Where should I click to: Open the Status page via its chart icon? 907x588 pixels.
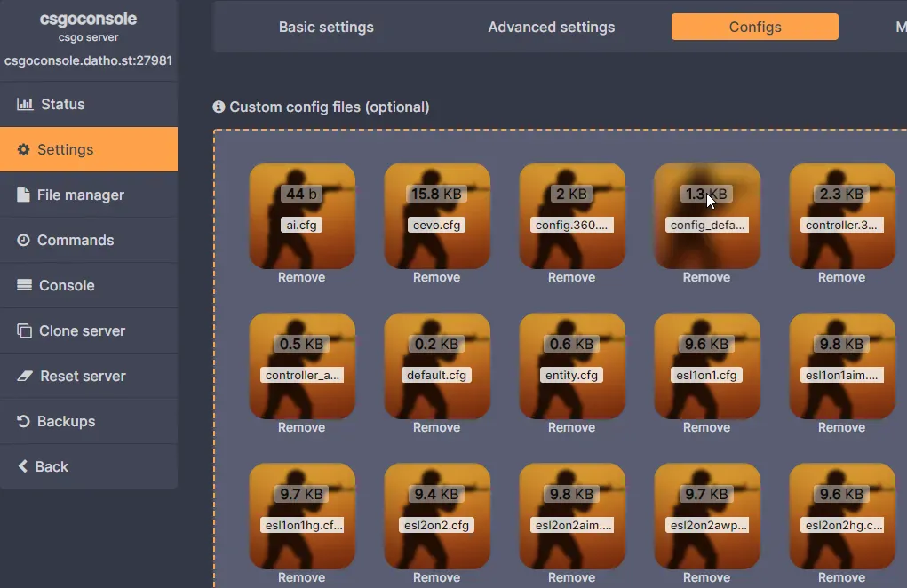click(23, 104)
